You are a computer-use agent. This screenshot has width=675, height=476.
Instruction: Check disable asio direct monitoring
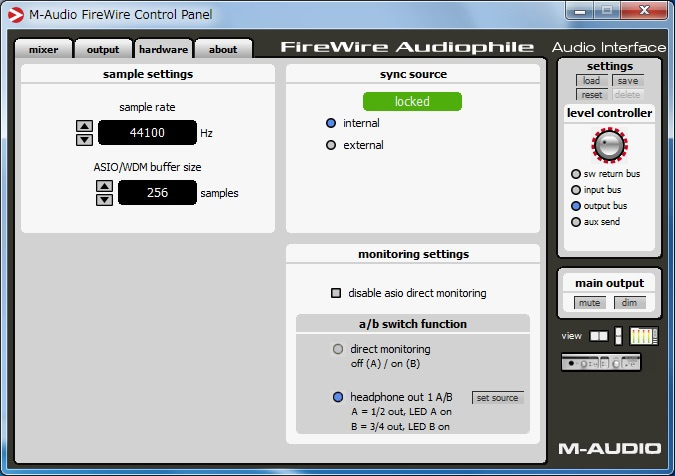[x=336, y=293]
